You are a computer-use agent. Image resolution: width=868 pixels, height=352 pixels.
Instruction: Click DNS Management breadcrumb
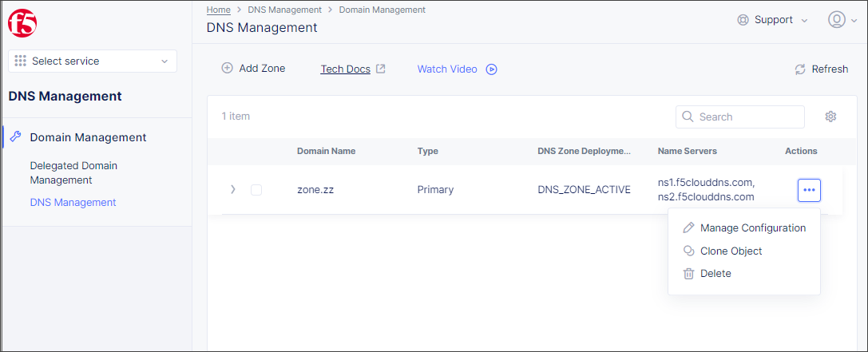284,10
